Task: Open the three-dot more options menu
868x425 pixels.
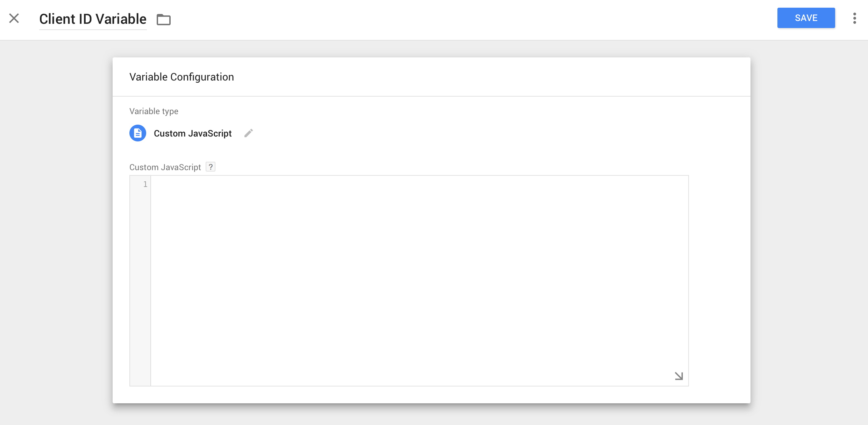Action: tap(854, 18)
